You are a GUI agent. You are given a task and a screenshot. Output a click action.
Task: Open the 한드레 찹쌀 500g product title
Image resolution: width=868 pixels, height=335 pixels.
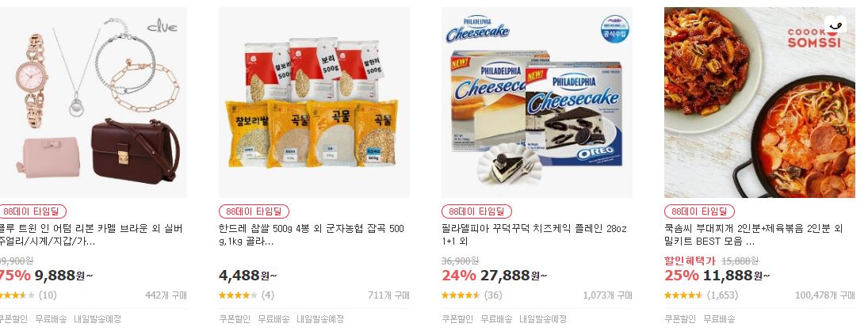tap(312, 235)
